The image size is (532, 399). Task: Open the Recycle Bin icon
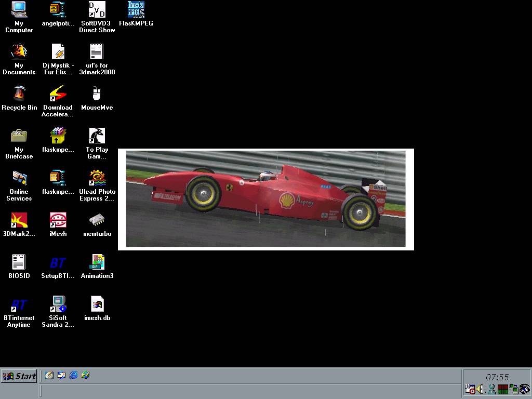pyautogui.click(x=19, y=94)
